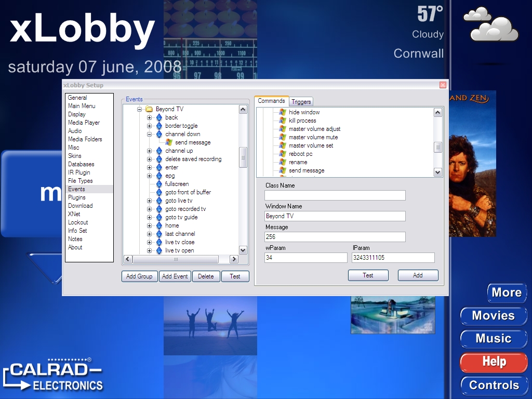Click the Add Event button
532x399 pixels.
pyautogui.click(x=175, y=276)
